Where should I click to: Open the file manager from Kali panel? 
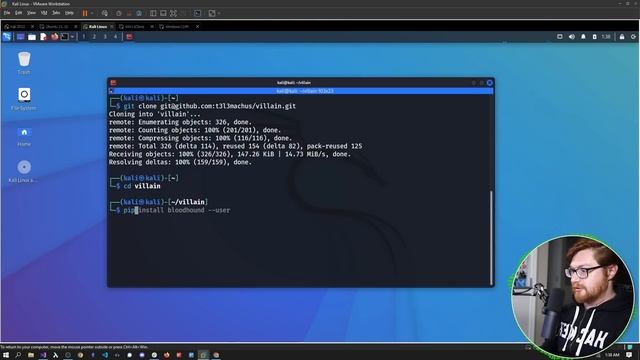click(x=32, y=37)
